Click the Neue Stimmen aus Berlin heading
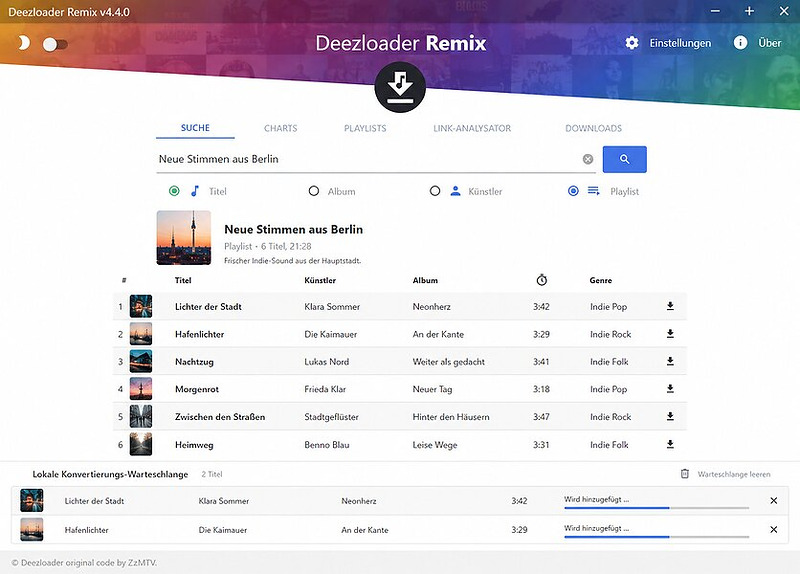The height and width of the screenshot is (574, 800). 293,230
